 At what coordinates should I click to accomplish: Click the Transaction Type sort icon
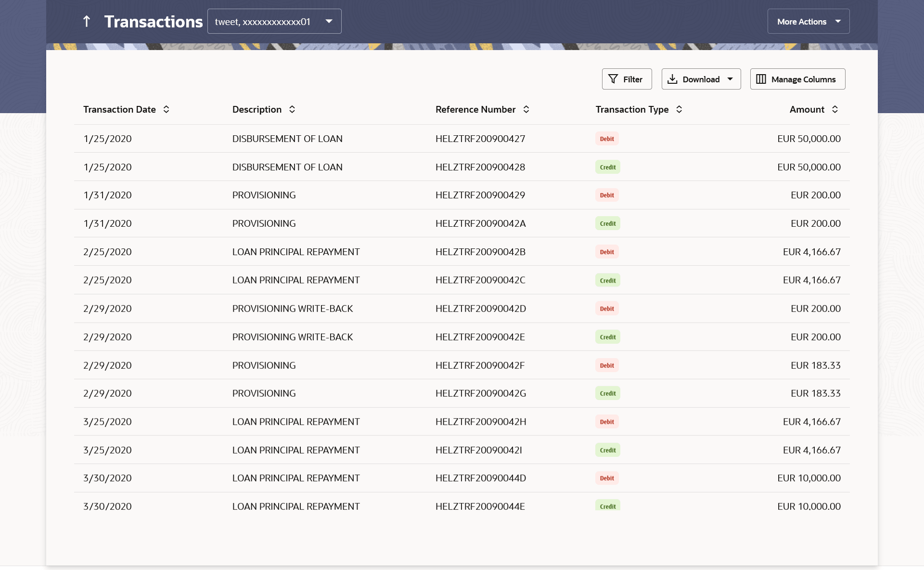(679, 109)
